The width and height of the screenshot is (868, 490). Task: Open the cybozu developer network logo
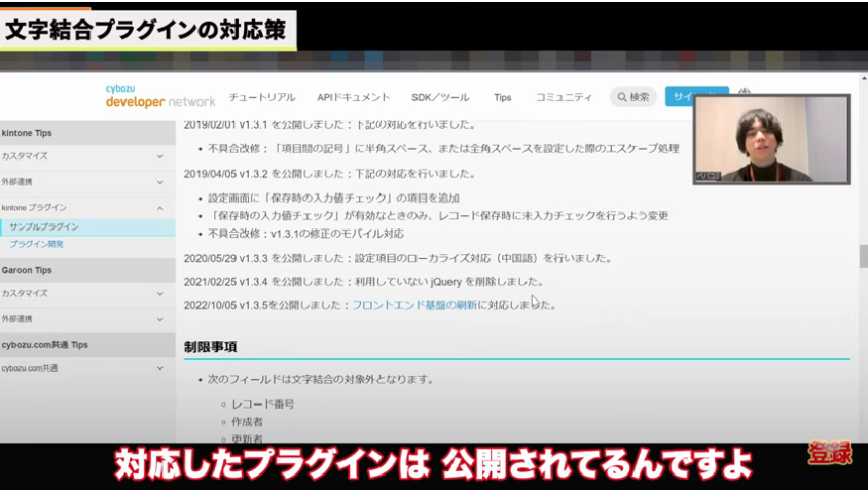160,96
